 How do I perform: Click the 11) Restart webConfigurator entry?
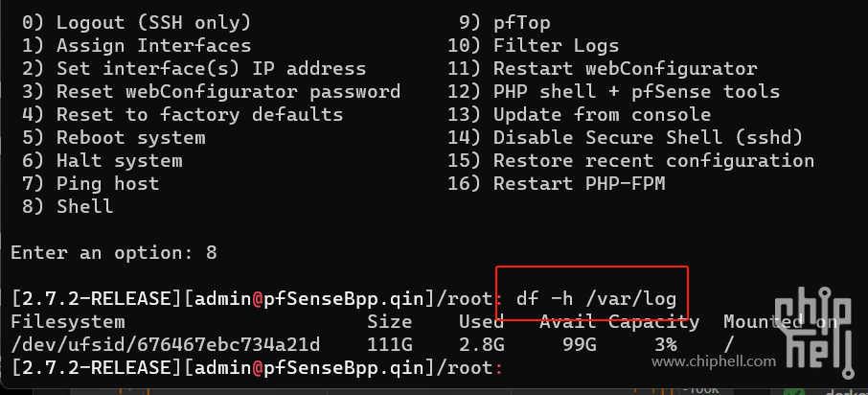(603, 69)
